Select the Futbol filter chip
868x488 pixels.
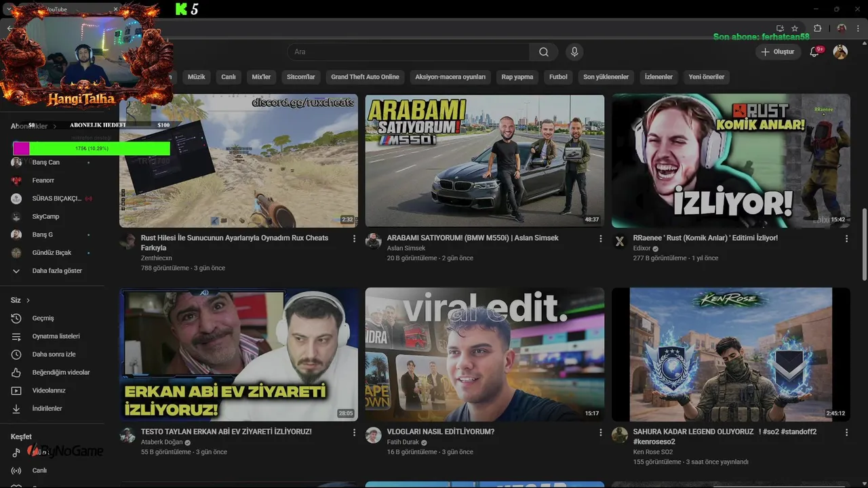558,77
